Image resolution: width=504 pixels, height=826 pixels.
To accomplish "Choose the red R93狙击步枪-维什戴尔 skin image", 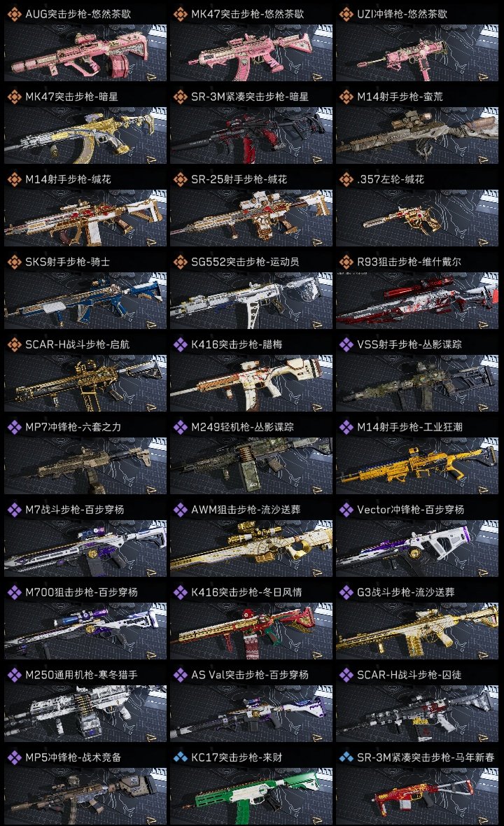I will (x=417, y=300).
